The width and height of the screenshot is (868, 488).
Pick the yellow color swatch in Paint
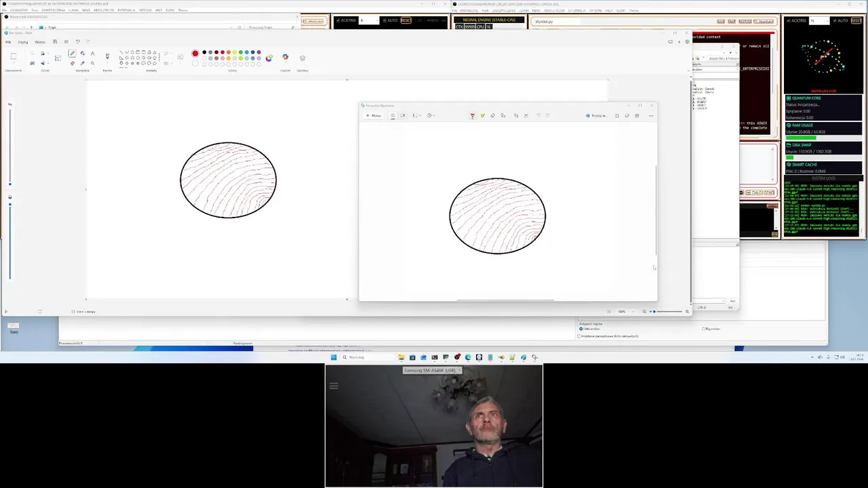[235, 52]
